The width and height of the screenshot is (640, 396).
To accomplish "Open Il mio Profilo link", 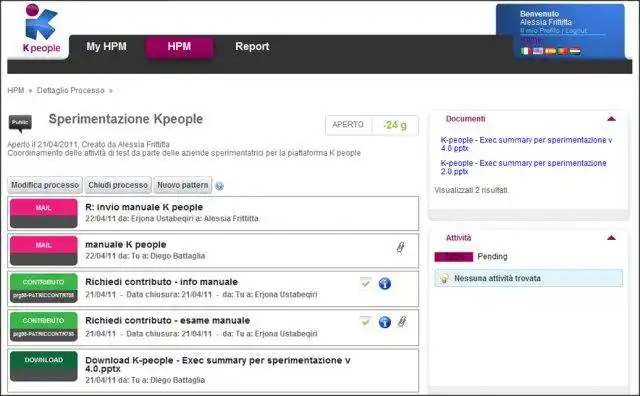I will [540, 31].
